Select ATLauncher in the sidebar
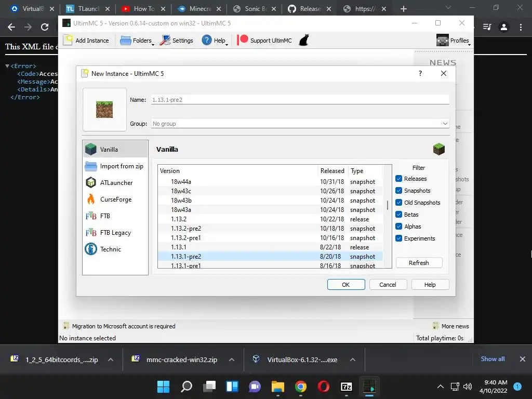 tap(115, 182)
